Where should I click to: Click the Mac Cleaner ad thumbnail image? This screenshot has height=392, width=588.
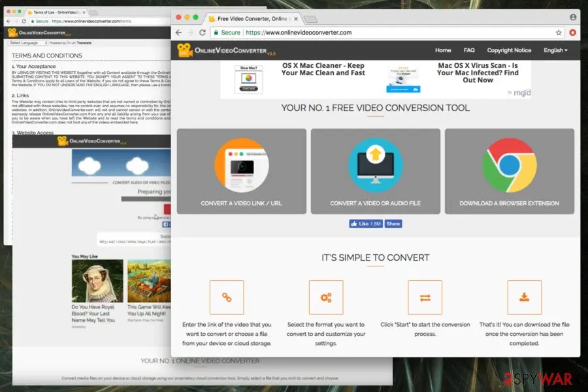(248, 79)
